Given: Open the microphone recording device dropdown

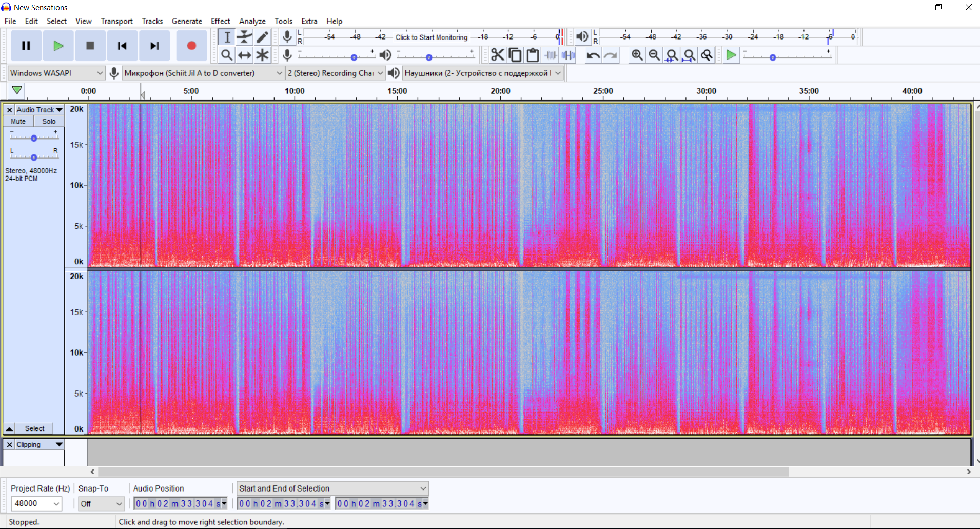Looking at the screenshot, I should click(203, 73).
